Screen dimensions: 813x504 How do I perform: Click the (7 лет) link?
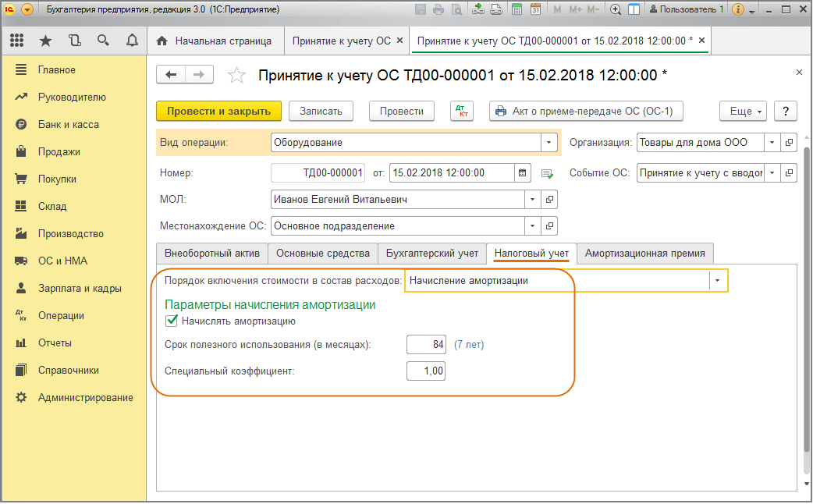(469, 344)
